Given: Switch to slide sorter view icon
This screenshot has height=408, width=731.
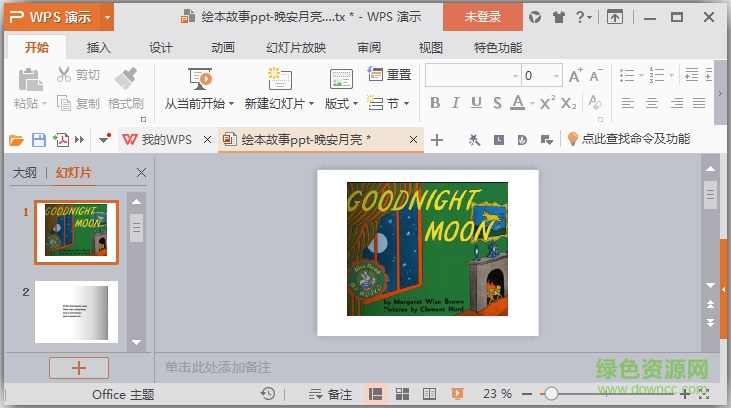Looking at the screenshot, I should (402, 394).
